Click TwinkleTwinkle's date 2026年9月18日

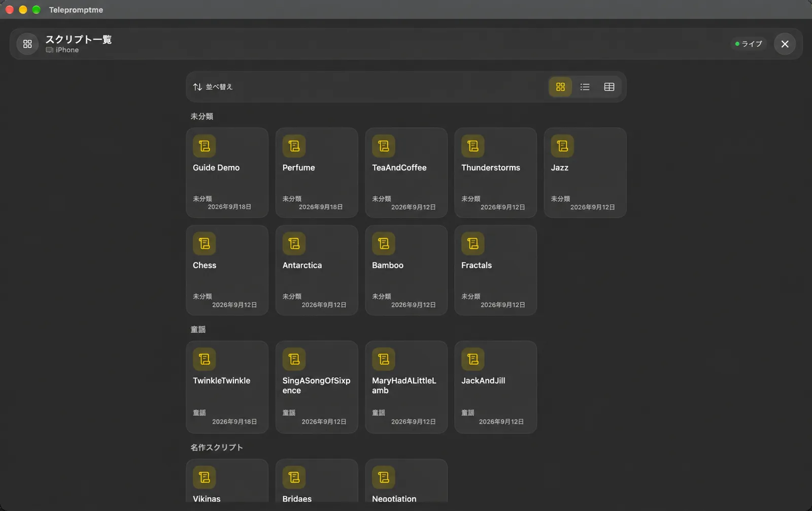(x=234, y=422)
